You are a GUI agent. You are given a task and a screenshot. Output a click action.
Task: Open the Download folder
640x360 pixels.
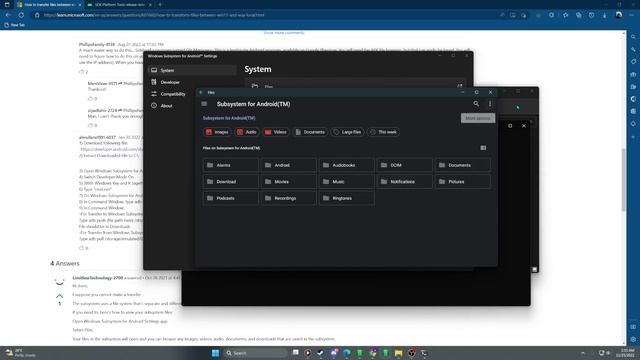point(231,181)
